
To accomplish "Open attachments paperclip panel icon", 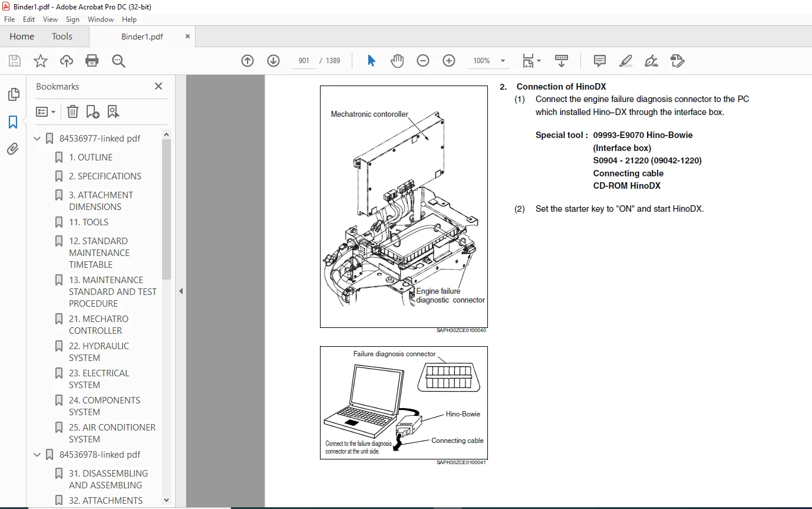I will 13,149.
